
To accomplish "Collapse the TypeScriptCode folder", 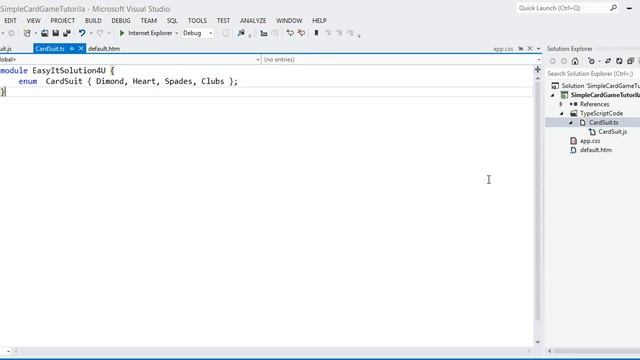I will [x=562, y=113].
